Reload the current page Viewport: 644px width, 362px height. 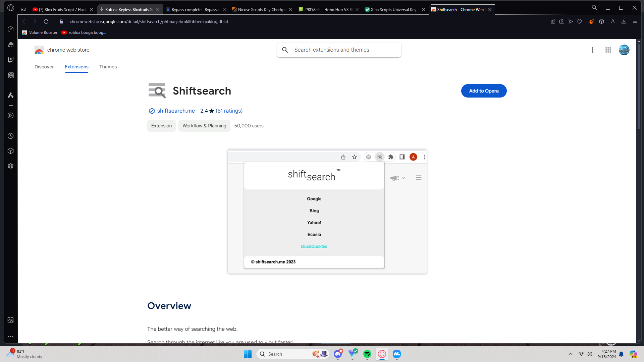pos(46,21)
